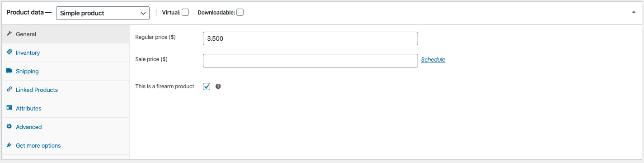
Task: Click the wrench icon beside General
Action: 9,34
